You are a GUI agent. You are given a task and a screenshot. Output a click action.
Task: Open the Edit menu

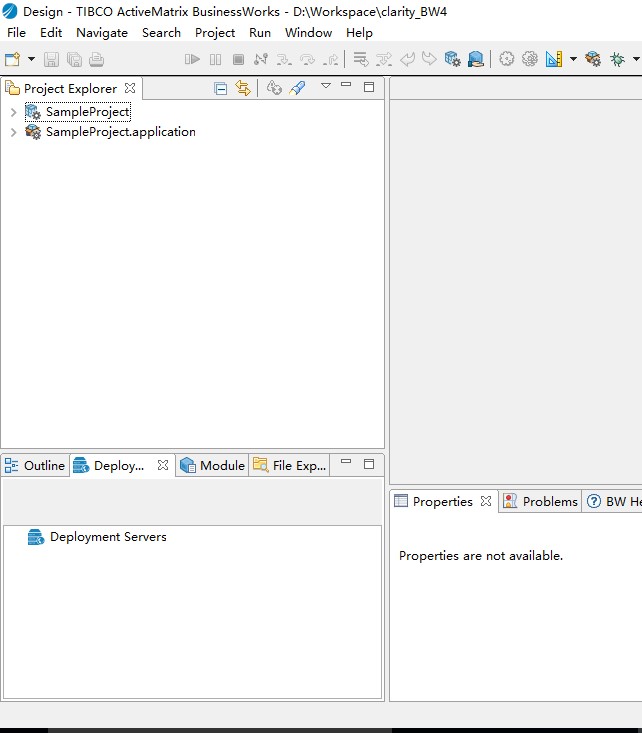coord(51,33)
